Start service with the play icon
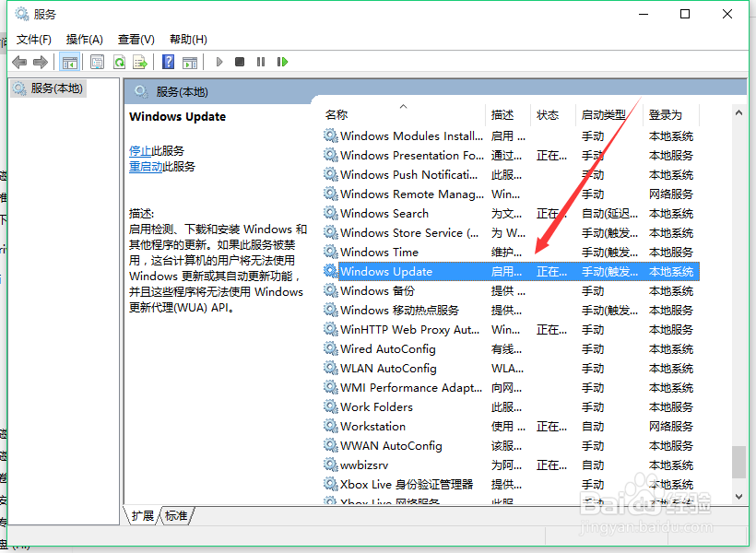This screenshot has height=553, width=756. pyautogui.click(x=219, y=62)
